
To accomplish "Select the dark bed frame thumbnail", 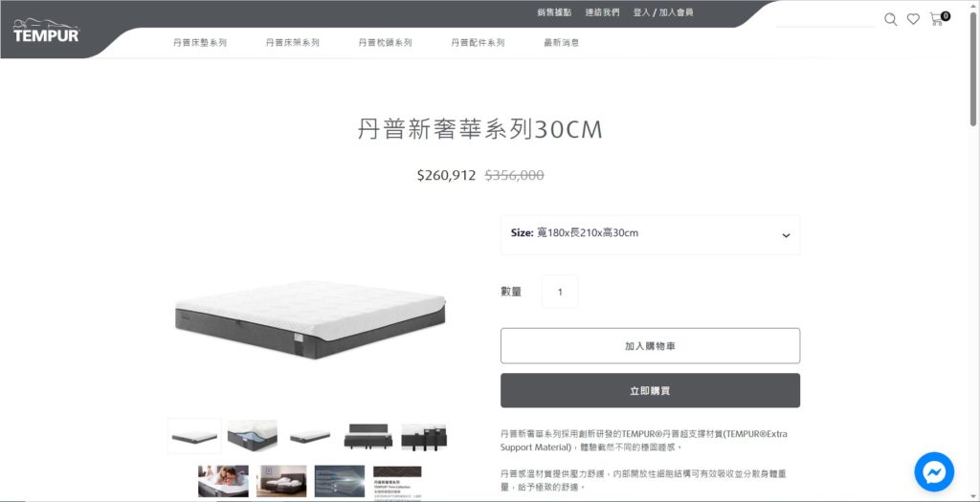I will [x=368, y=436].
